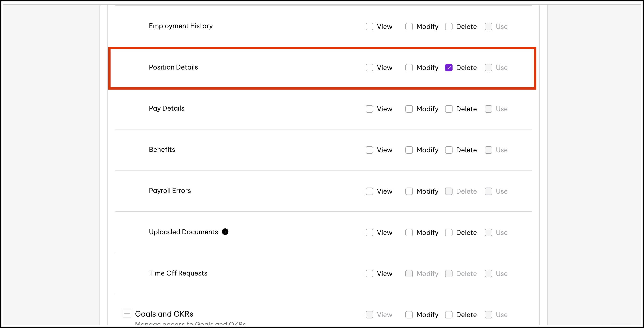Click the Uploaded Documents info icon

click(x=225, y=232)
